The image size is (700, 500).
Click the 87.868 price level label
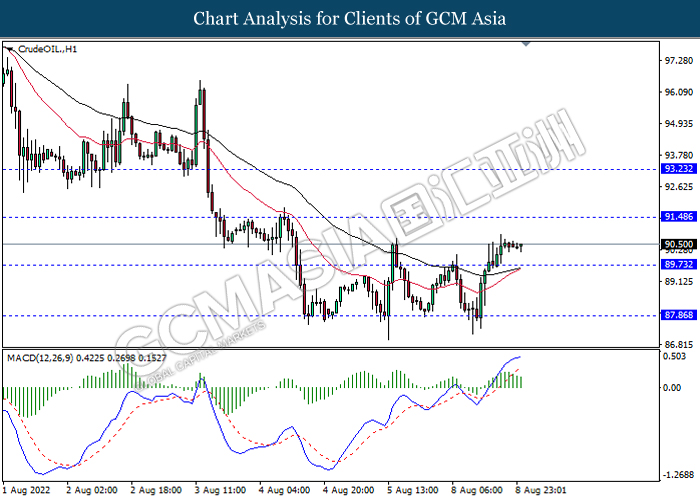[x=679, y=315]
